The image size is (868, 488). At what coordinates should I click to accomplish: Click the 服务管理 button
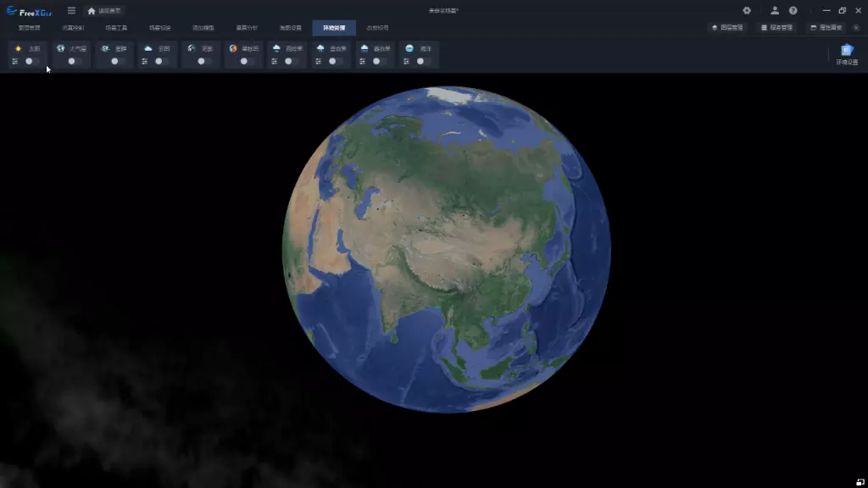point(776,27)
